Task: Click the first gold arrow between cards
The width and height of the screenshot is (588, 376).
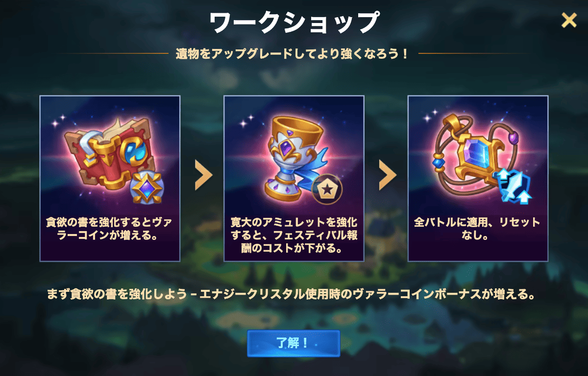Action: click(x=203, y=173)
